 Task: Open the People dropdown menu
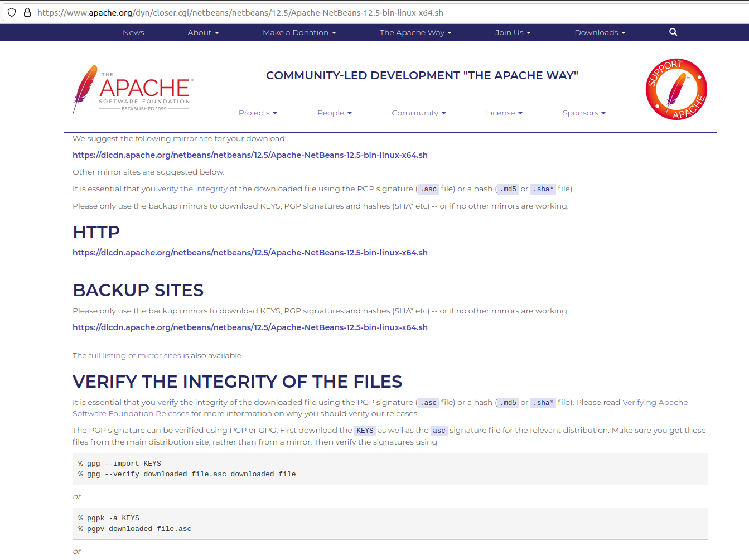click(335, 113)
